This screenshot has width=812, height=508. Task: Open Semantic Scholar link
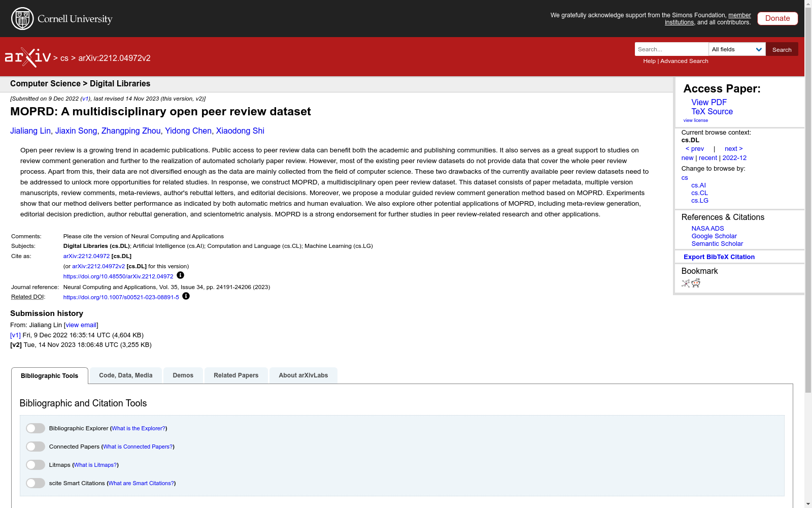pos(717,244)
